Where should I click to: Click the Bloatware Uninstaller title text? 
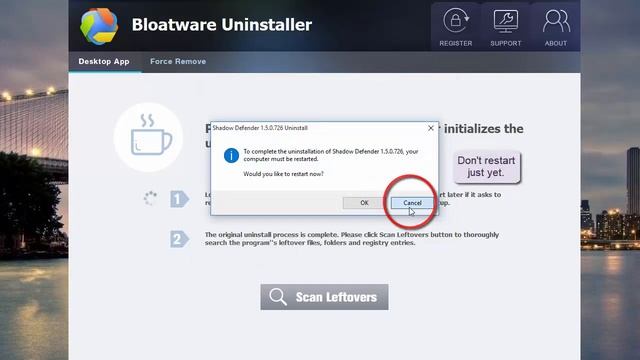pos(222,25)
